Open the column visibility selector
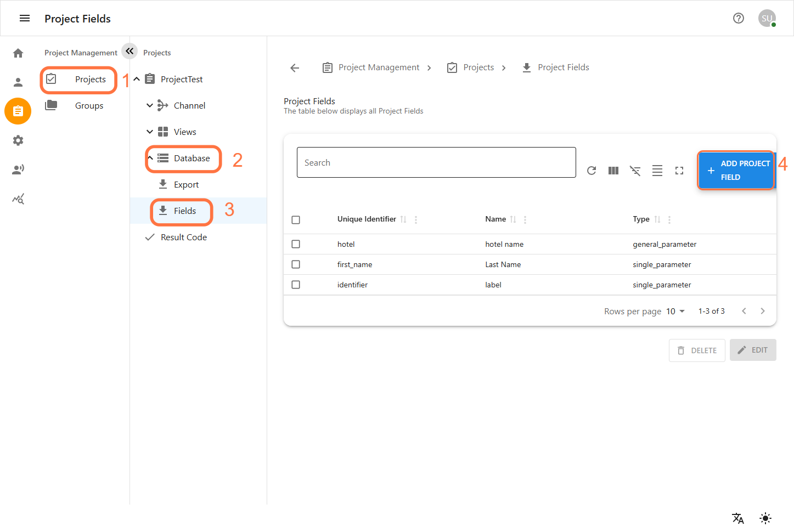The width and height of the screenshot is (794, 532). coord(613,171)
